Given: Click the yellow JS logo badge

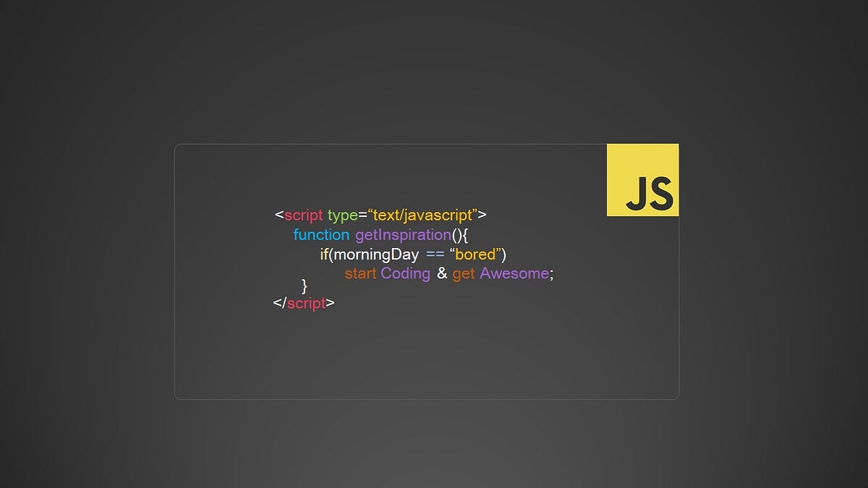Looking at the screenshot, I should pos(642,179).
